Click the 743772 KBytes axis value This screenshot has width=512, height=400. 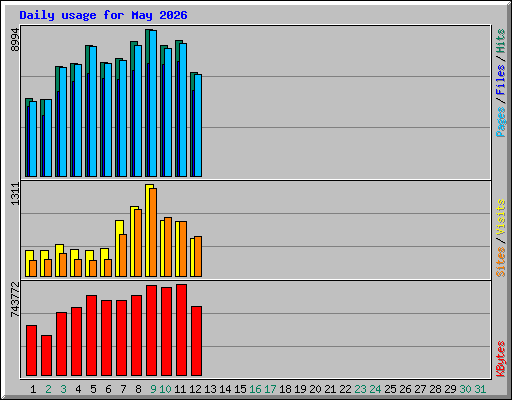click(x=15, y=299)
